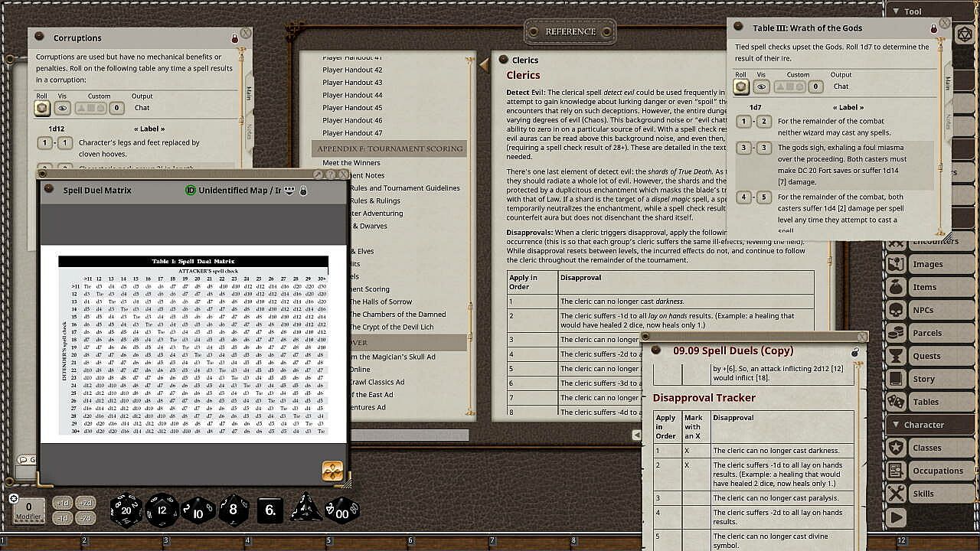Switch to Notes tab in Corruptions window

[x=250, y=131]
